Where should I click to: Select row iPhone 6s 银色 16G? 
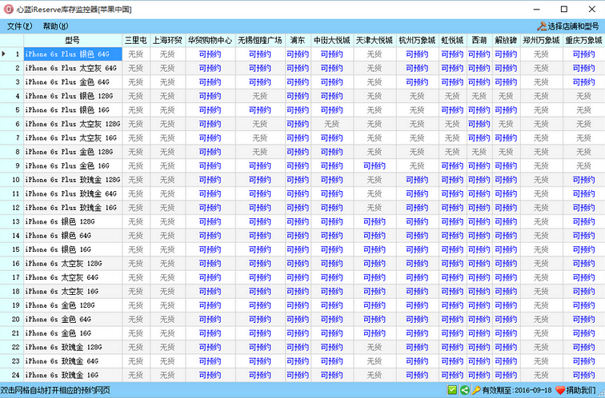tap(73, 250)
